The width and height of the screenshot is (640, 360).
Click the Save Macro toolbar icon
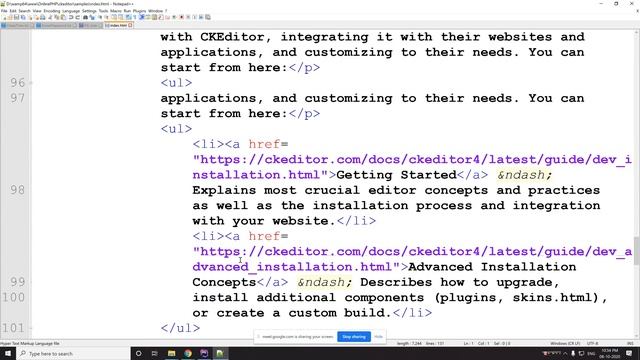click(207, 17)
